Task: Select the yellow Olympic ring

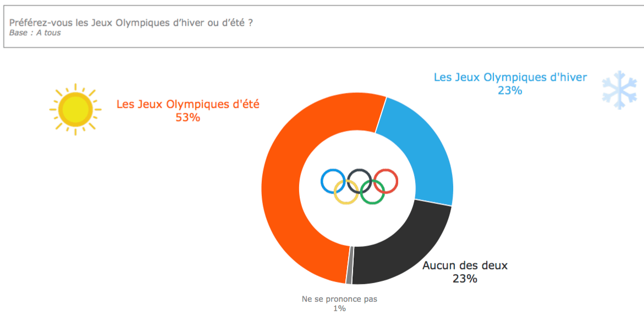Action: tap(346, 192)
